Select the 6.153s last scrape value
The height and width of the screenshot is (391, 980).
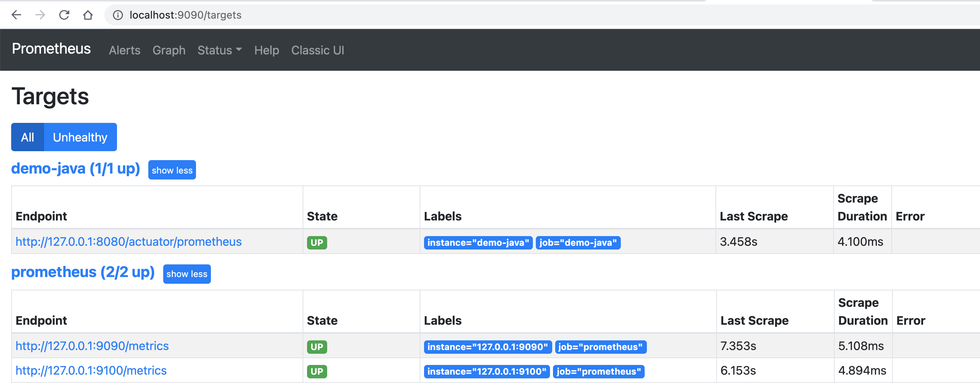[x=738, y=371]
